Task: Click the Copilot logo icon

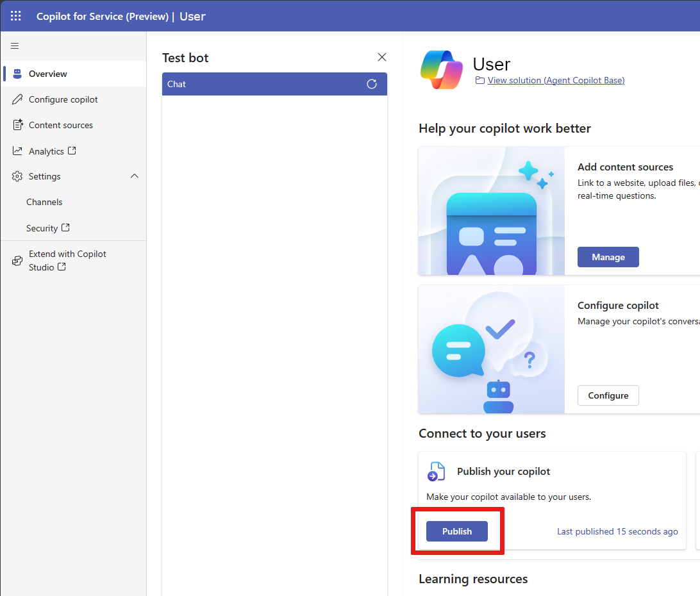Action: (442, 70)
